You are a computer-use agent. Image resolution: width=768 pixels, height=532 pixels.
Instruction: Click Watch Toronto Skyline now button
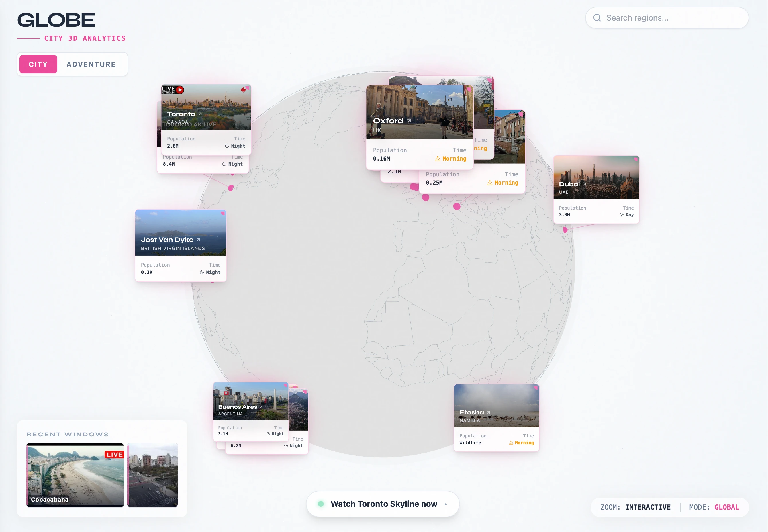383,504
